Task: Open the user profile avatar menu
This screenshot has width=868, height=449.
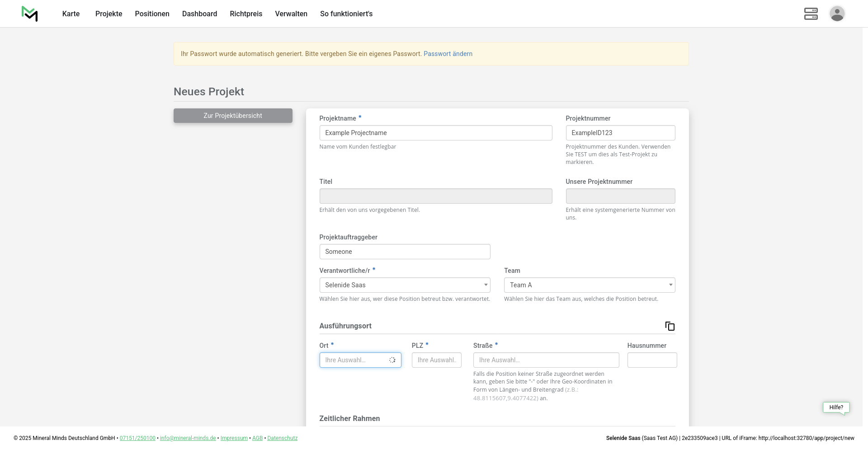Action: click(837, 14)
